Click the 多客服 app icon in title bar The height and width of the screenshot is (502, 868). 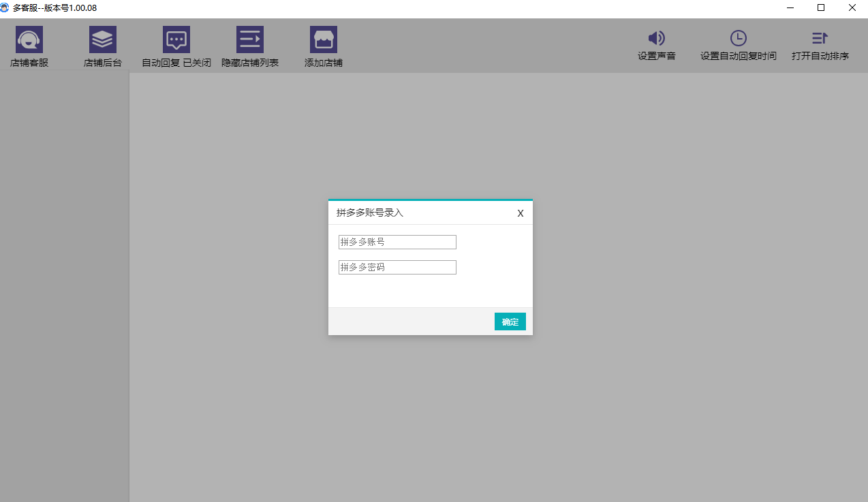click(5, 7)
